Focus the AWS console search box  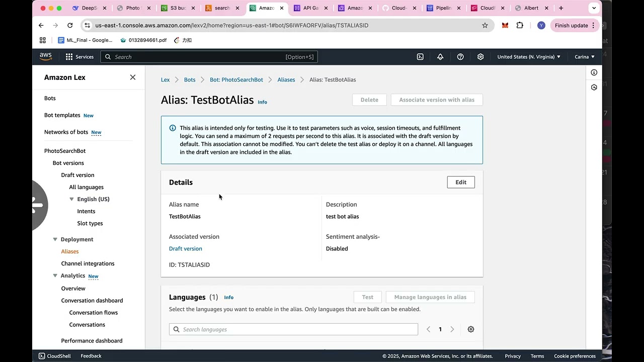209,57
